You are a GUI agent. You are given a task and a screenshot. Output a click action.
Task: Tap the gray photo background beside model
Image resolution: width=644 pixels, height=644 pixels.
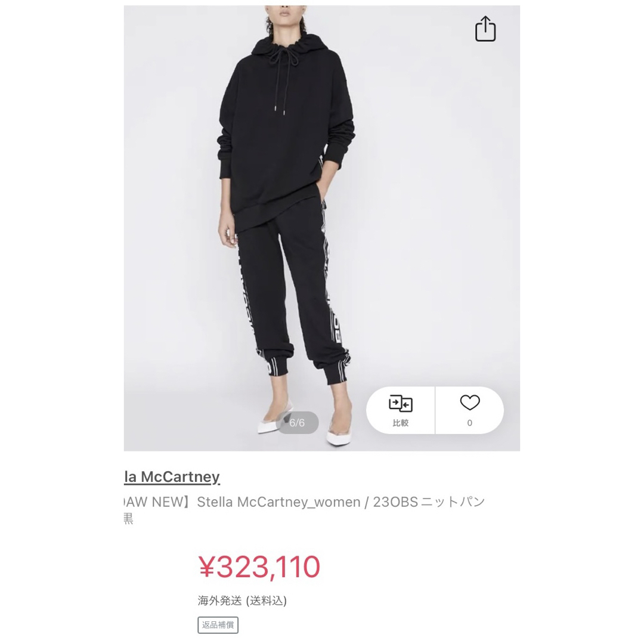(431, 205)
